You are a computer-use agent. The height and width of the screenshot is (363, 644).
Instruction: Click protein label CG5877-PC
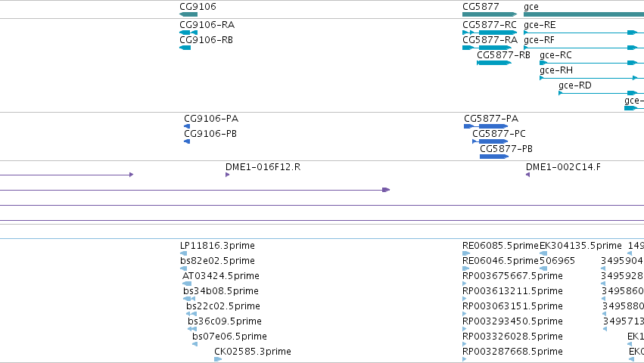(499, 134)
